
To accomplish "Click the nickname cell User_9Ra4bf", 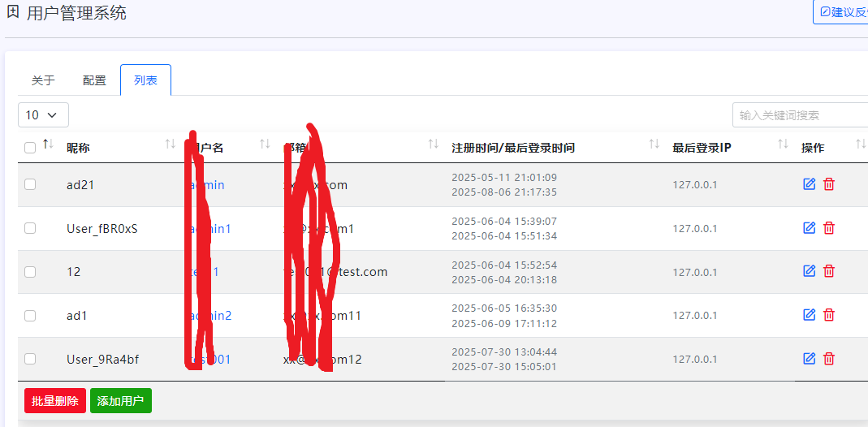I will pos(102,360).
